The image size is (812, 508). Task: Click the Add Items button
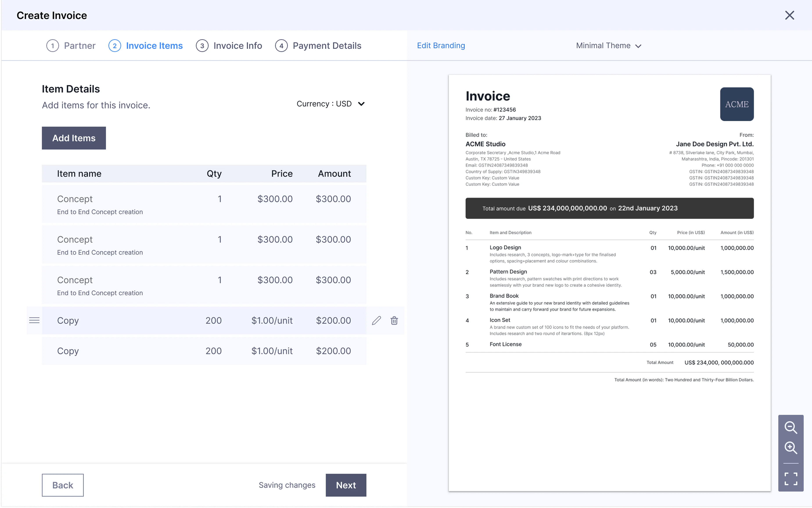click(74, 138)
